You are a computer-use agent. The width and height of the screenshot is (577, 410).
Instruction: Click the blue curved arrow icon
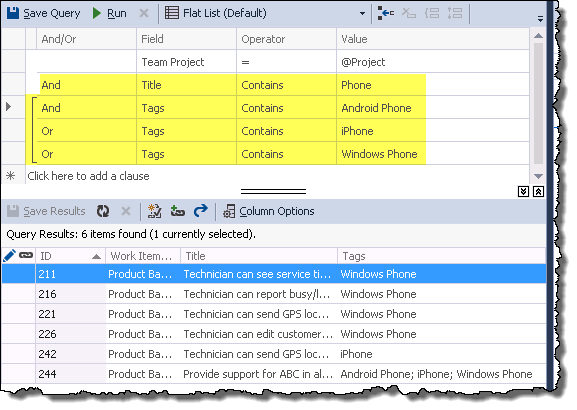coord(201,211)
